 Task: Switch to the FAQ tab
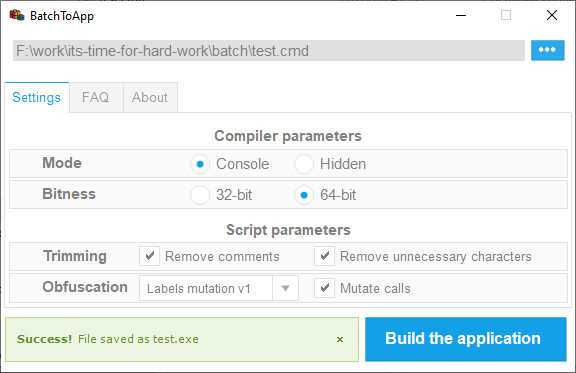(x=96, y=98)
